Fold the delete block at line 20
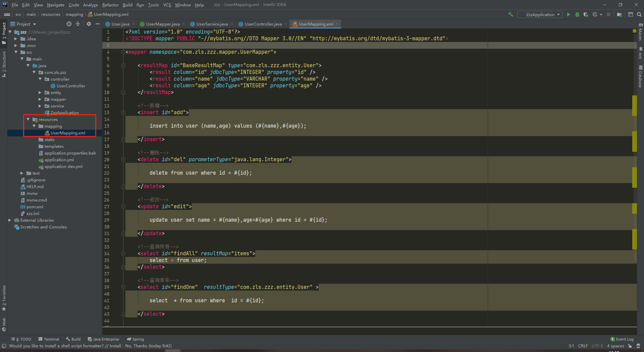This screenshot has height=352, width=644. click(x=123, y=160)
